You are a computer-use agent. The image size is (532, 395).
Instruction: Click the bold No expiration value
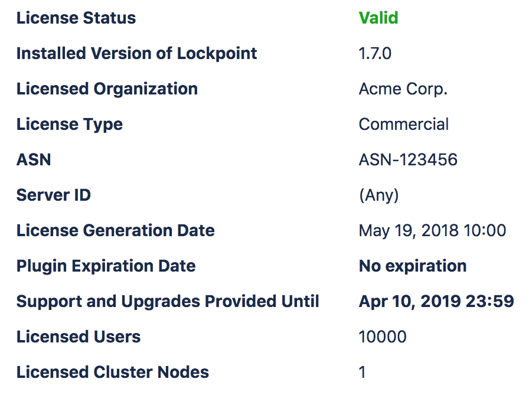pos(413,266)
